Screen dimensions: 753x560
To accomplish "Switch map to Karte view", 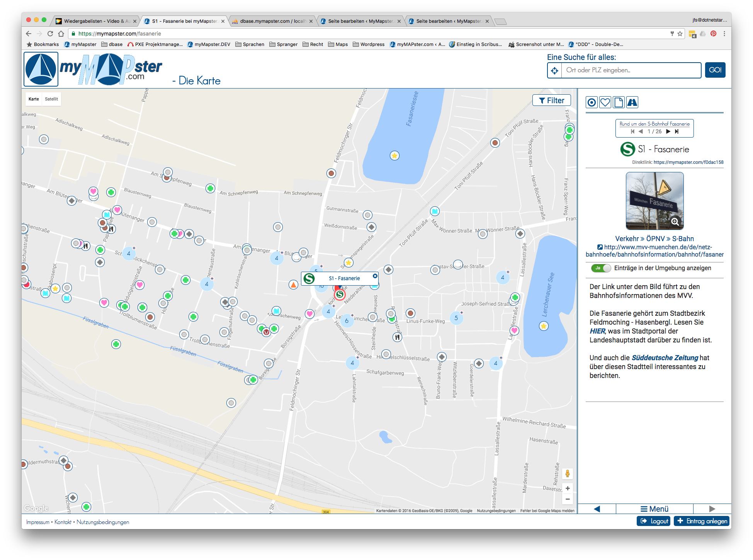I will (34, 99).
